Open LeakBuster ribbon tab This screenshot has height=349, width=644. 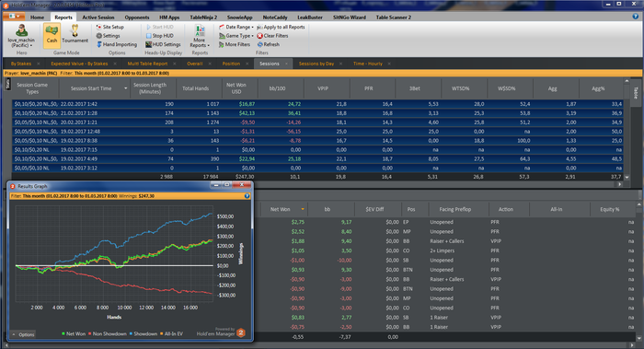coord(310,17)
